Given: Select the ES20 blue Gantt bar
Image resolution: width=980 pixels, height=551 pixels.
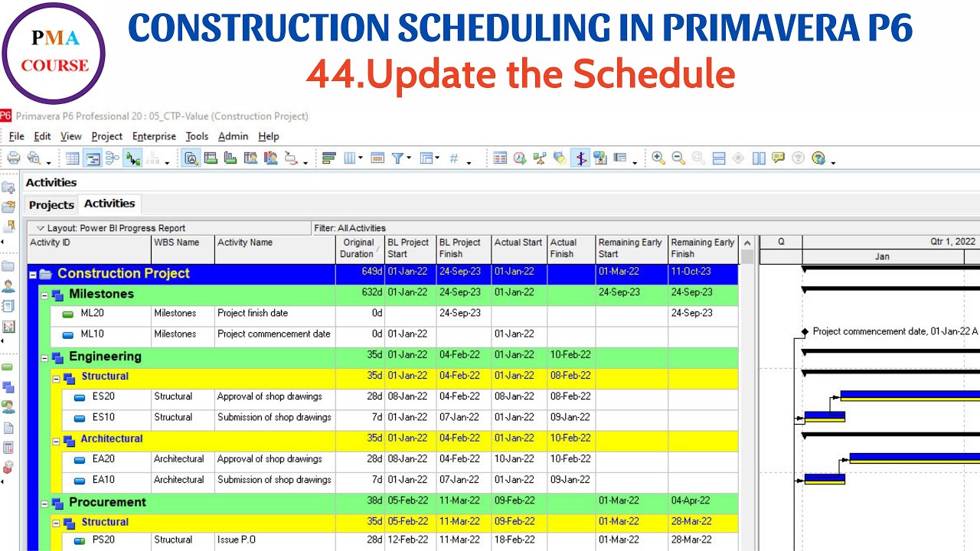Looking at the screenshot, I should (910, 396).
